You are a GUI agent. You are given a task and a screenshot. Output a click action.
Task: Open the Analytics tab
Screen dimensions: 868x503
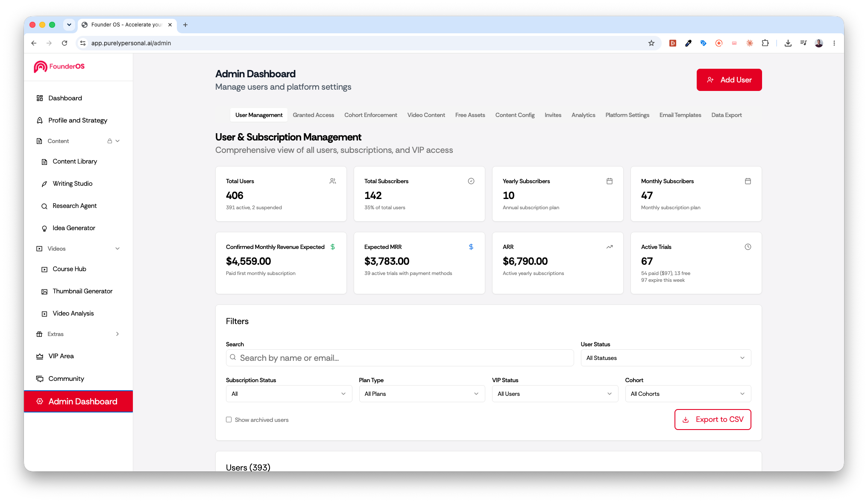(x=583, y=115)
